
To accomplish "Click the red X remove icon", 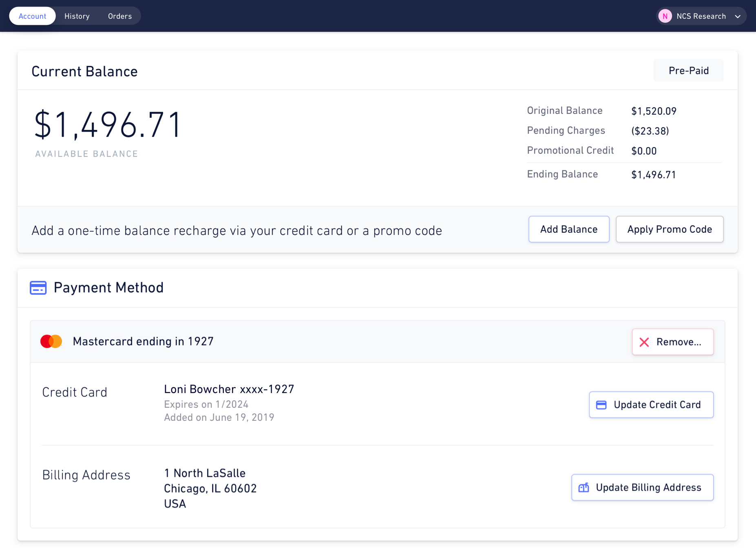I will point(644,342).
